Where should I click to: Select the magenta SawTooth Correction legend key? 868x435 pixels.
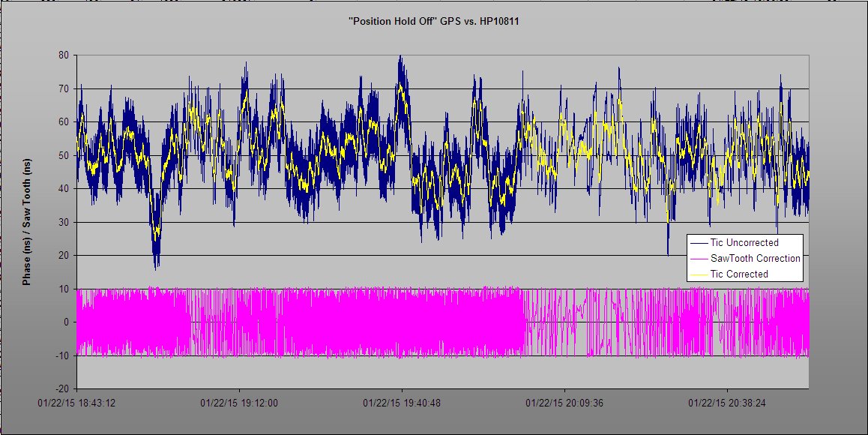[x=699, y=259]
